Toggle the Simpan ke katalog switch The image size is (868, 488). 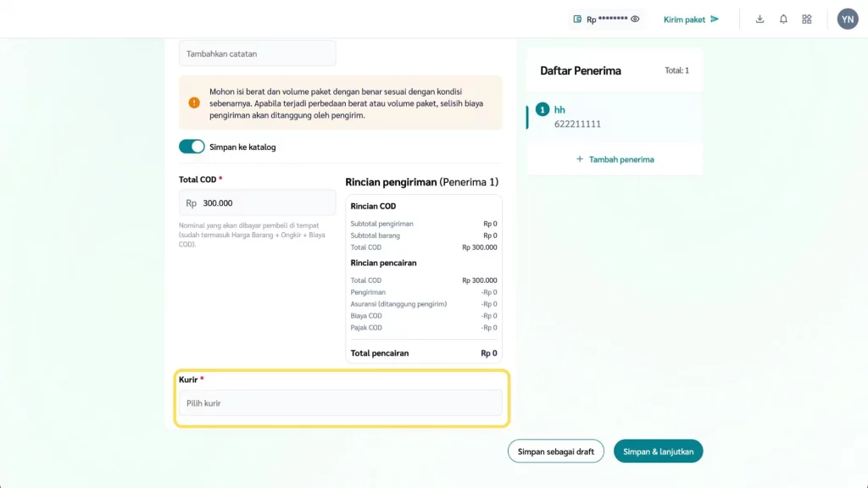[192, 147]
